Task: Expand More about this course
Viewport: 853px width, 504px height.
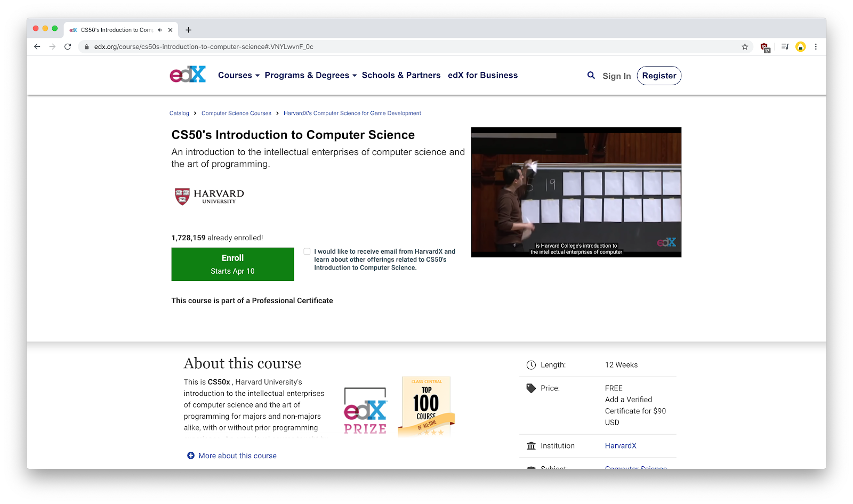Action: pos(237,456)
